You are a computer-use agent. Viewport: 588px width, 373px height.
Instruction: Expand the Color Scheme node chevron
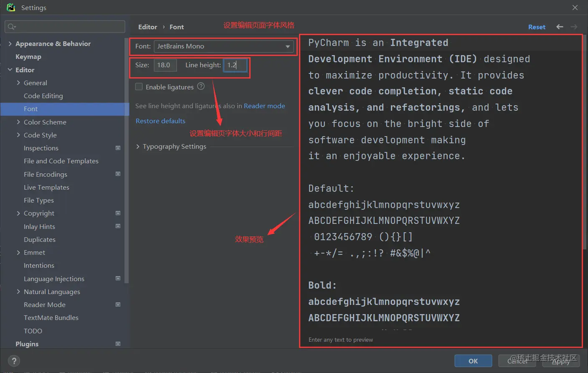point(18,122)
